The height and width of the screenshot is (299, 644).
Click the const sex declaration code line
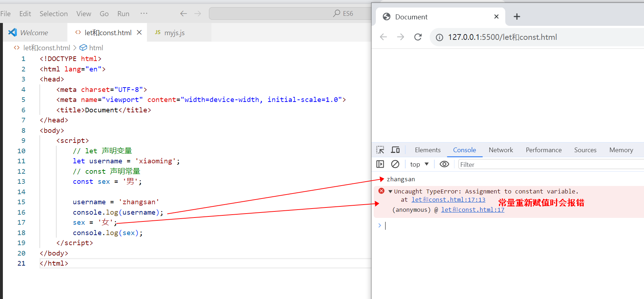point(107,182)
